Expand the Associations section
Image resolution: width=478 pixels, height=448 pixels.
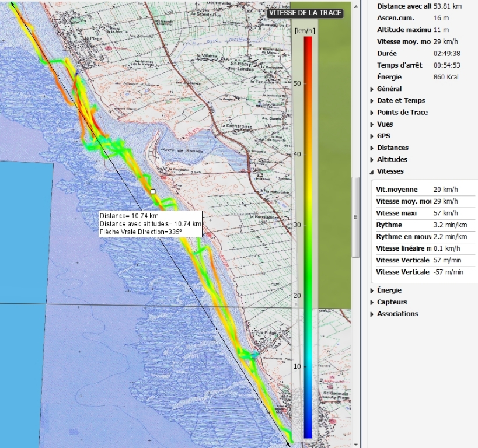point(397,314)
